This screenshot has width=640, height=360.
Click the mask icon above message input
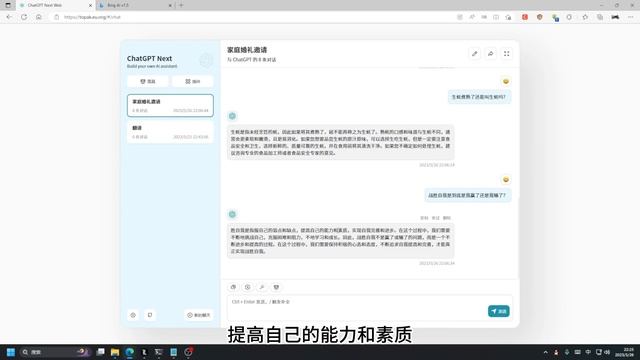276,287
